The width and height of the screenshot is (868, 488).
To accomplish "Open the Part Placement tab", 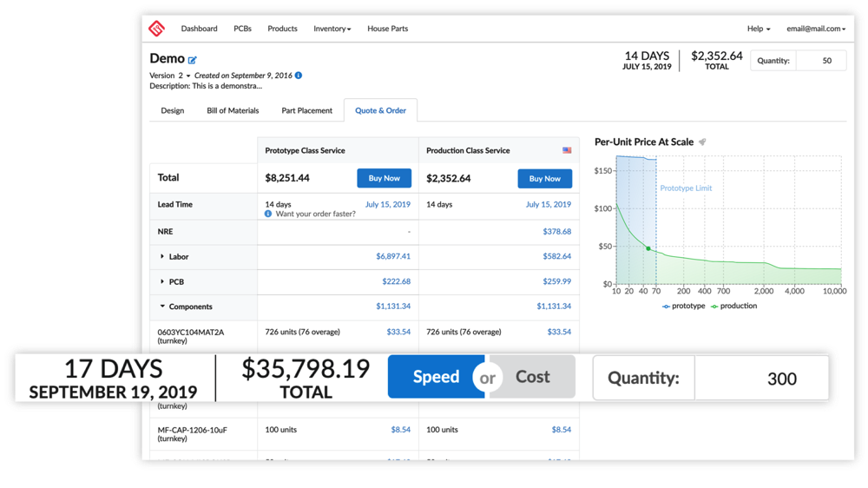I will click(306, 111).
